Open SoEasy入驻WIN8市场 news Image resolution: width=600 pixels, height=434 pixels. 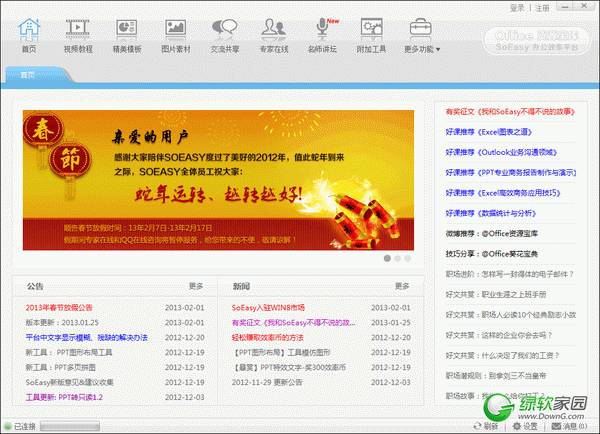tap(268, 308)
